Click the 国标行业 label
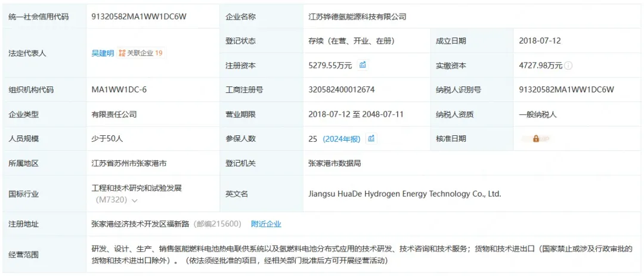The image size is (644, 276). [23, 194]
